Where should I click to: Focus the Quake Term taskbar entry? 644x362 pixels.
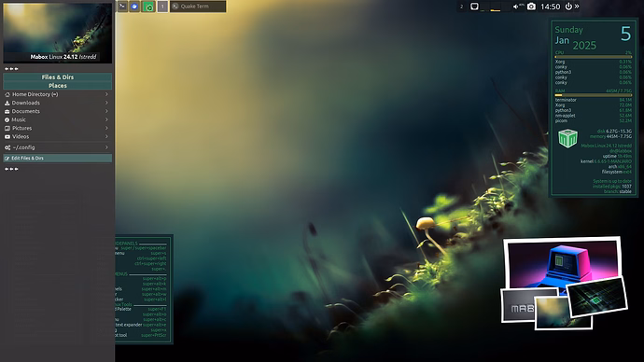coord(198,7)
